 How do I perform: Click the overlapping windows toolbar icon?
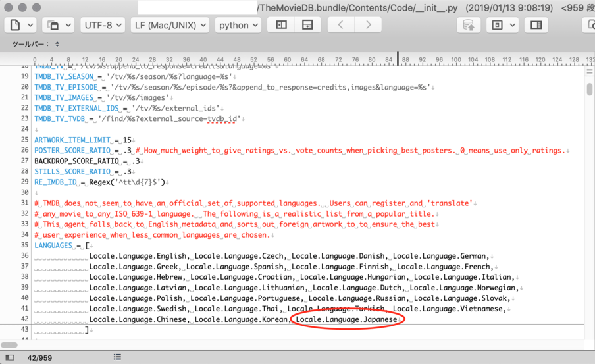53,25
